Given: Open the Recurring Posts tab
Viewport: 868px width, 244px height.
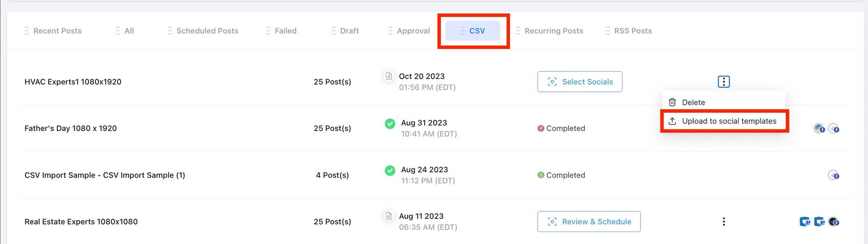Looking at the screenshot, I should click(x=553, y=31).
